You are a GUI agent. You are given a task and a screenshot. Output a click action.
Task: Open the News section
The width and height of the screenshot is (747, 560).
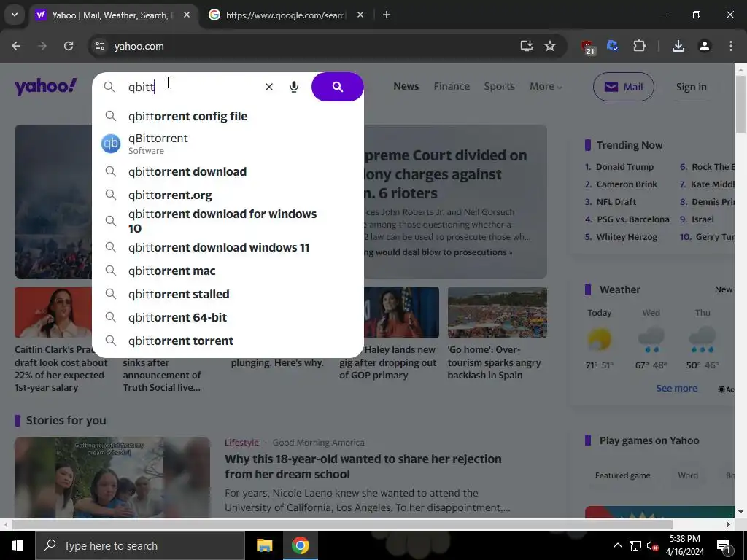click(x=406, y=86)
